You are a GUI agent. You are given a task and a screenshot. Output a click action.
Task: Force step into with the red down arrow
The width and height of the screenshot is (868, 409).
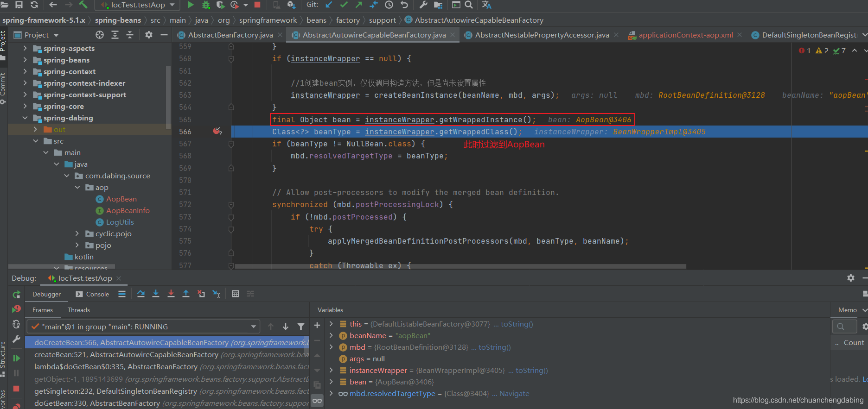pos(171,294)
